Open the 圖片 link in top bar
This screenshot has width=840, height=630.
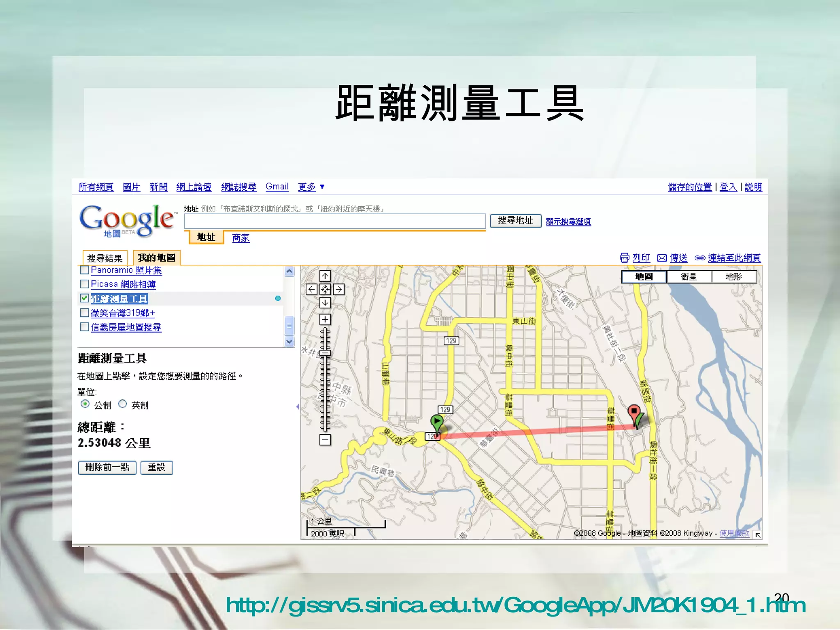click(x=132, y=187)
